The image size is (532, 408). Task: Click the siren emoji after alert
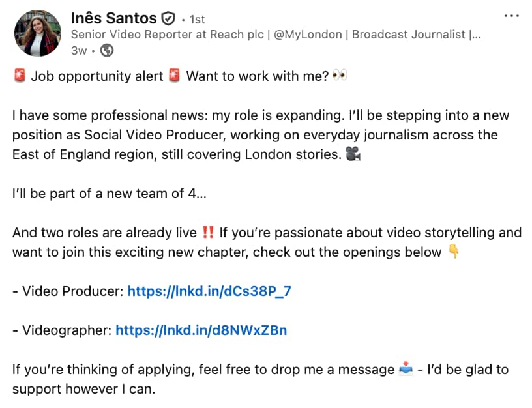(173, 76)
